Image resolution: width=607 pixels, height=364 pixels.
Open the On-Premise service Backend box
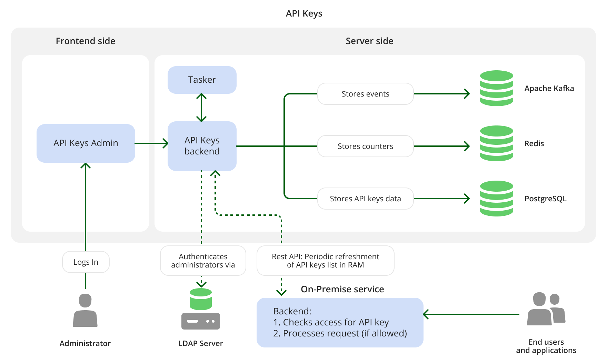[340, 322]
